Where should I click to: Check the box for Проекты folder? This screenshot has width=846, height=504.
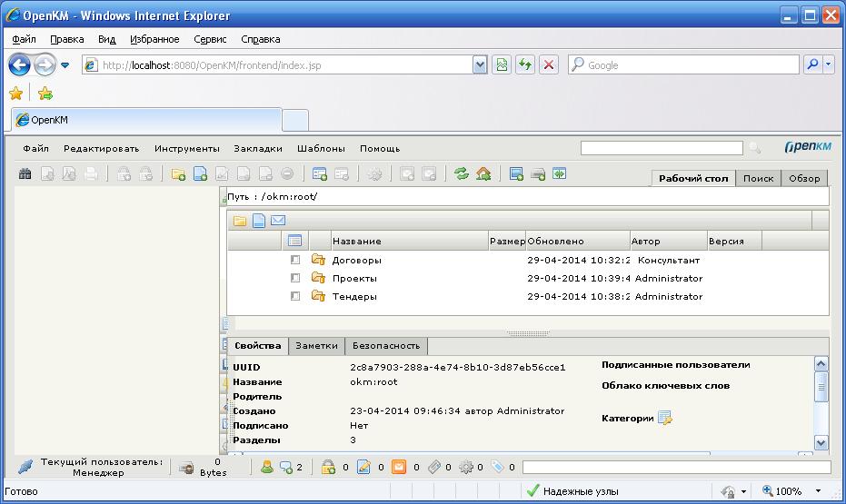click(295, 278)
